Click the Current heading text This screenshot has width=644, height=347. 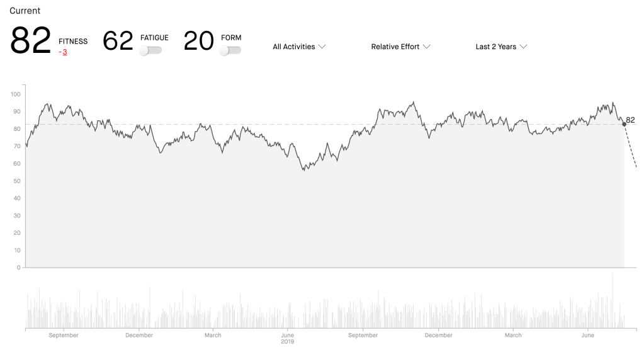tap(25, 11)
